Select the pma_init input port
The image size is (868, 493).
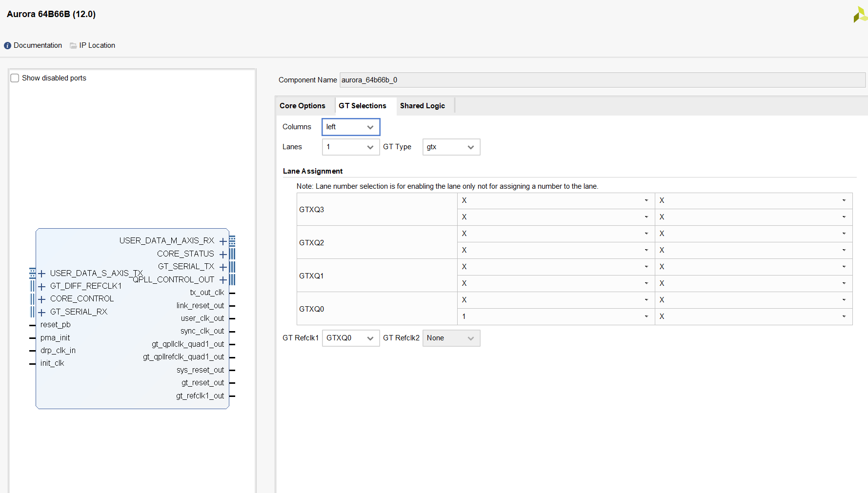(55, 338)
